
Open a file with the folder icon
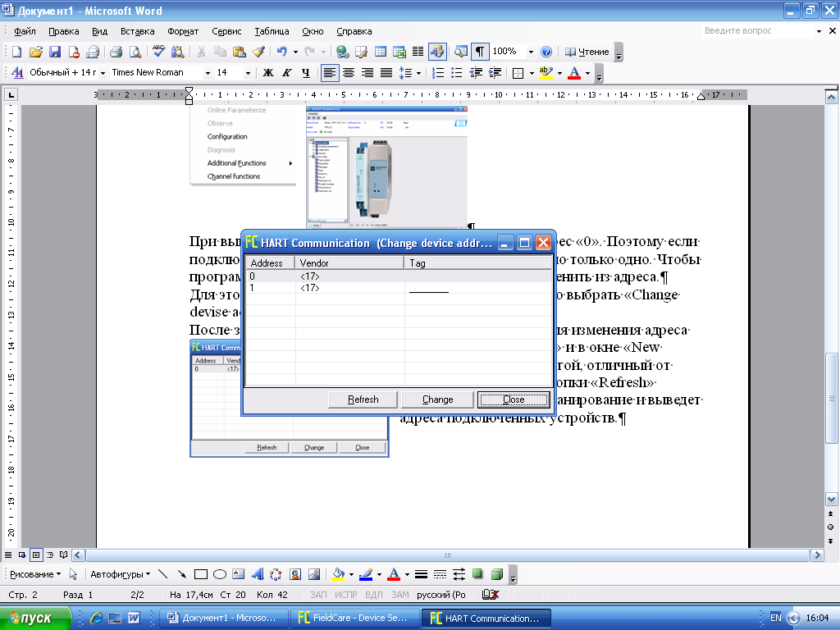point(35,52)
